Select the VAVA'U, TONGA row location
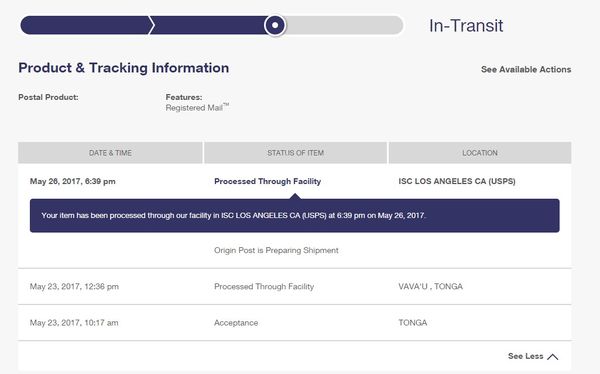This screenshot has height=374, width=600. pyautogui.click(x=430, y=286)
